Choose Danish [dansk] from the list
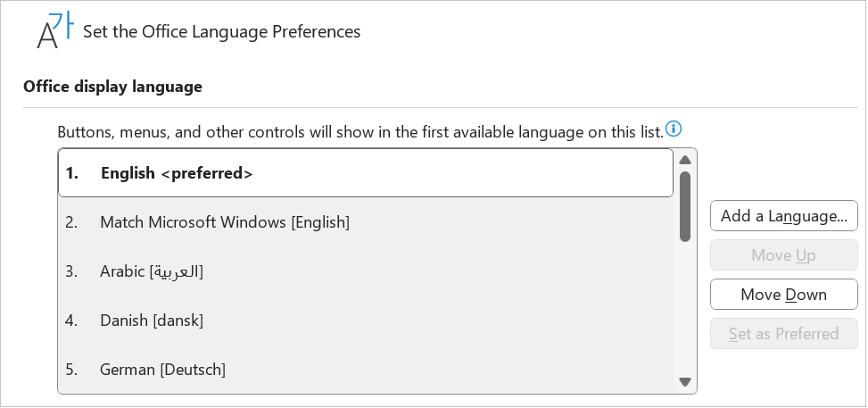Image resolution: width=868 pixels, height=408 pixels. pyautogui.click(x=366, y=321)
